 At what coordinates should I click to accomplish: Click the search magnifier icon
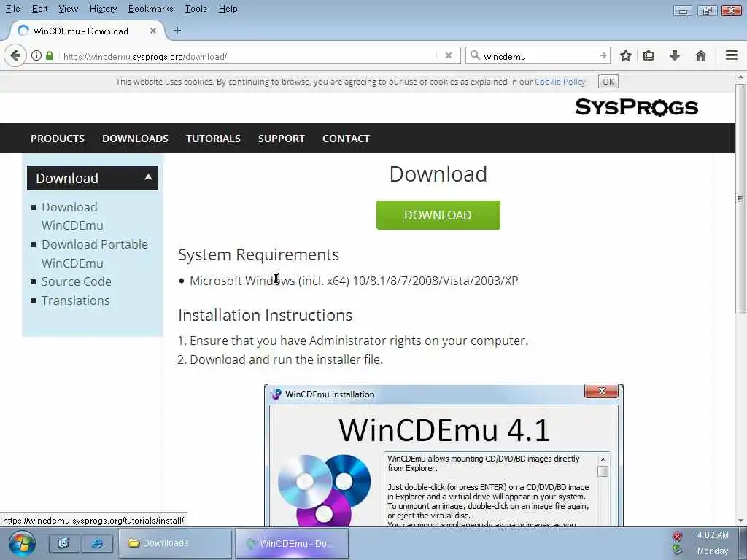[x=475, y=55]
